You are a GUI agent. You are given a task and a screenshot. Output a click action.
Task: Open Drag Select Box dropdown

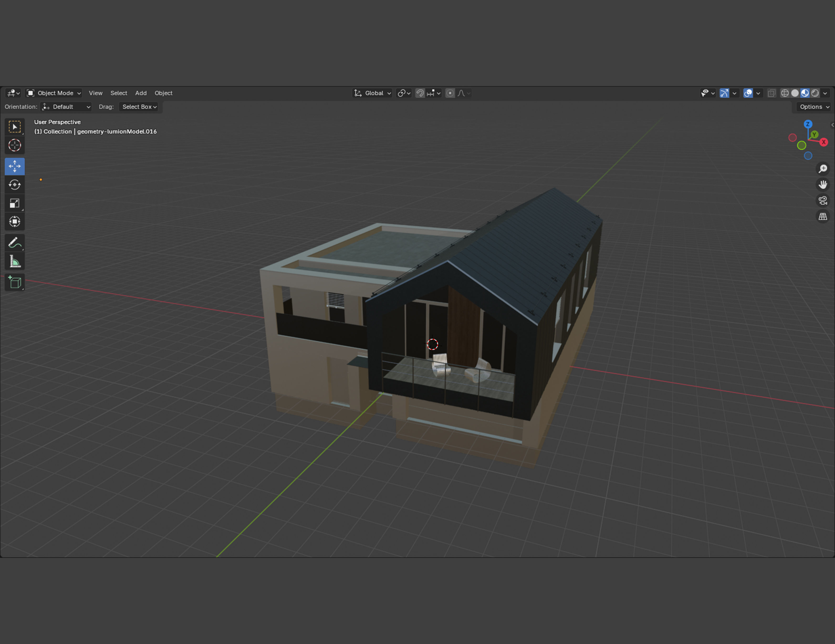[138, 107]
